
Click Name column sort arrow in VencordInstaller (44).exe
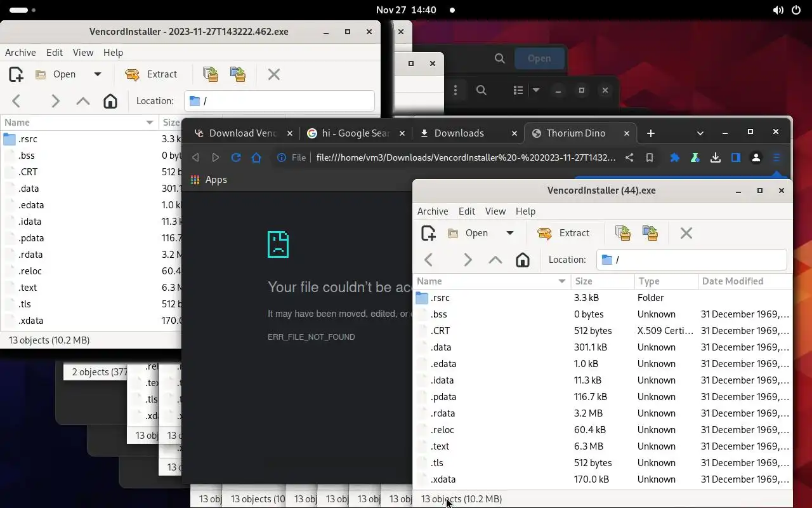(562, 281)
